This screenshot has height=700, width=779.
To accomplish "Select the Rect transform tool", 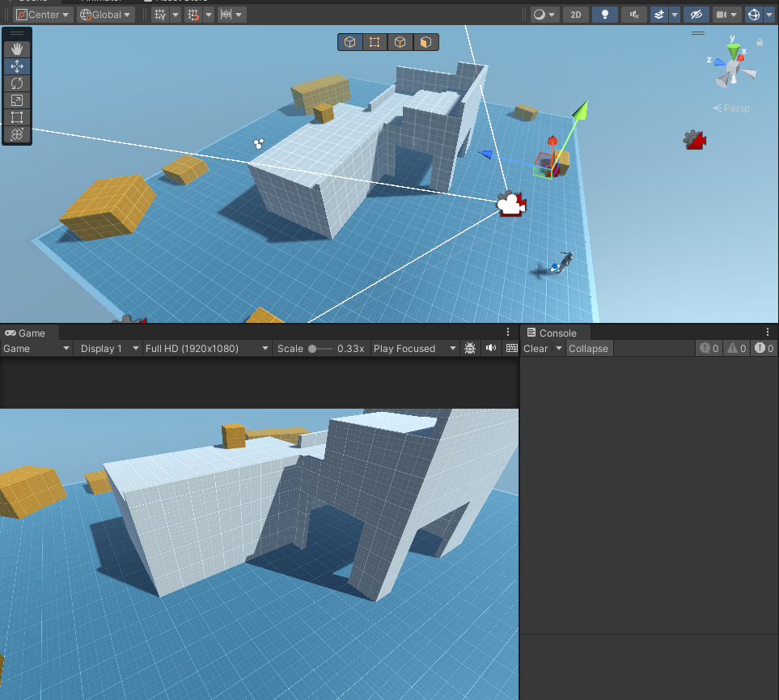I will (17, 117).
